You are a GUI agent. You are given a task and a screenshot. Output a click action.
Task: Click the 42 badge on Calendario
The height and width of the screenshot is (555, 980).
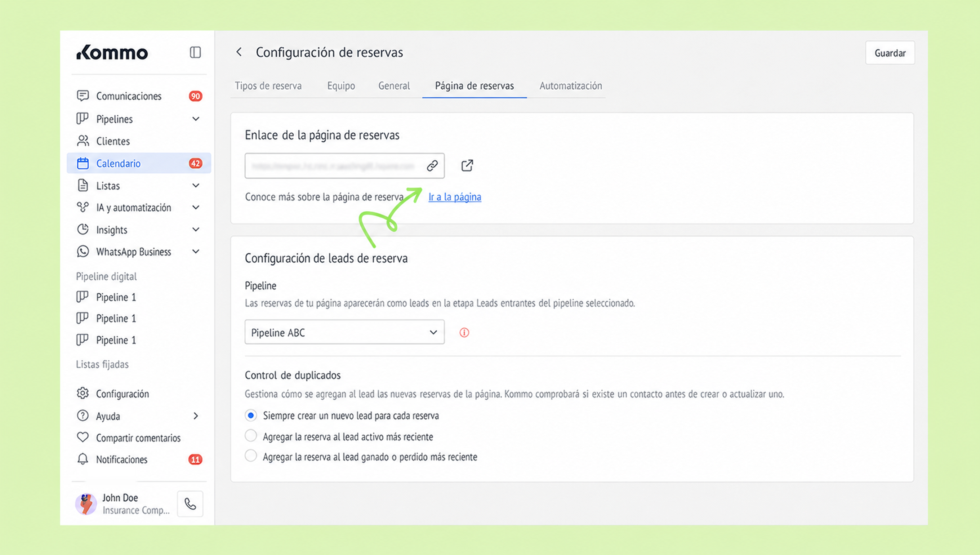tap(196, 164)
